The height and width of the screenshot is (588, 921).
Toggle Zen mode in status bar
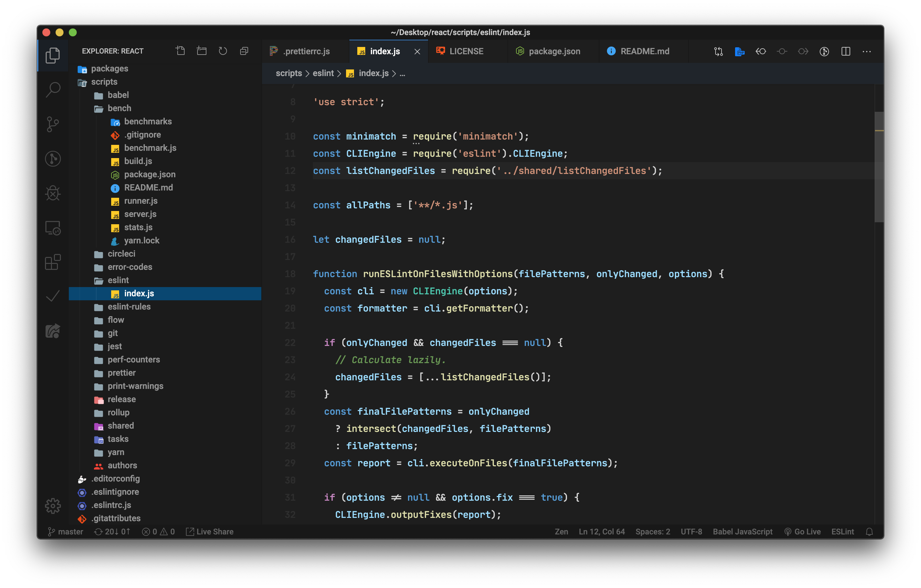click(x=561, y=531)
